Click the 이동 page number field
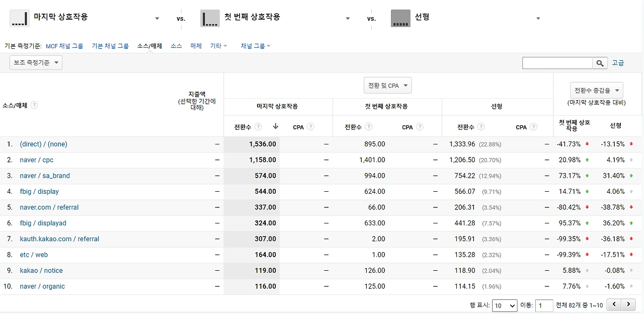The height and width of the screenshot is (314, 644). [x=544, y=305]
